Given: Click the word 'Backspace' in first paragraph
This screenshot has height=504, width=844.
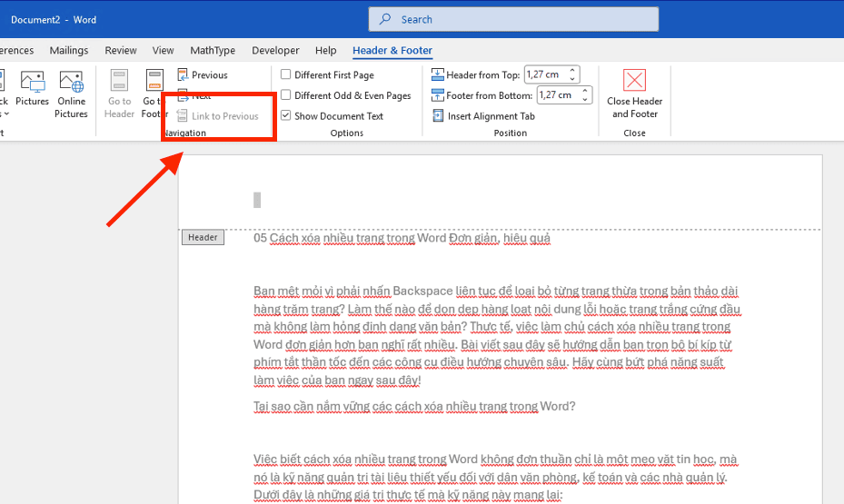Looking at the screenshot, I should click(x=422, y=291).
